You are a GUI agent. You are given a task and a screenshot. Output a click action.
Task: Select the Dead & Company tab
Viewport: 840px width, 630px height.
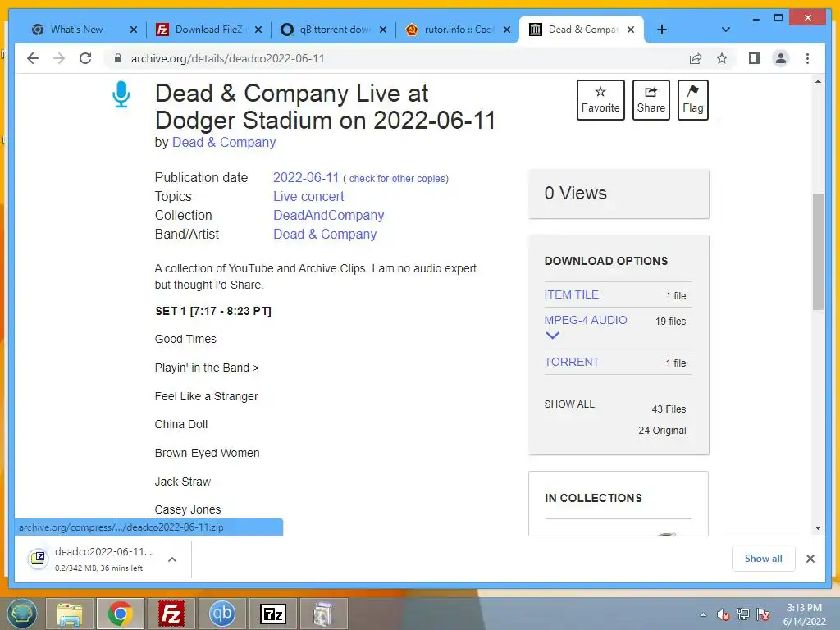(583, 30)
